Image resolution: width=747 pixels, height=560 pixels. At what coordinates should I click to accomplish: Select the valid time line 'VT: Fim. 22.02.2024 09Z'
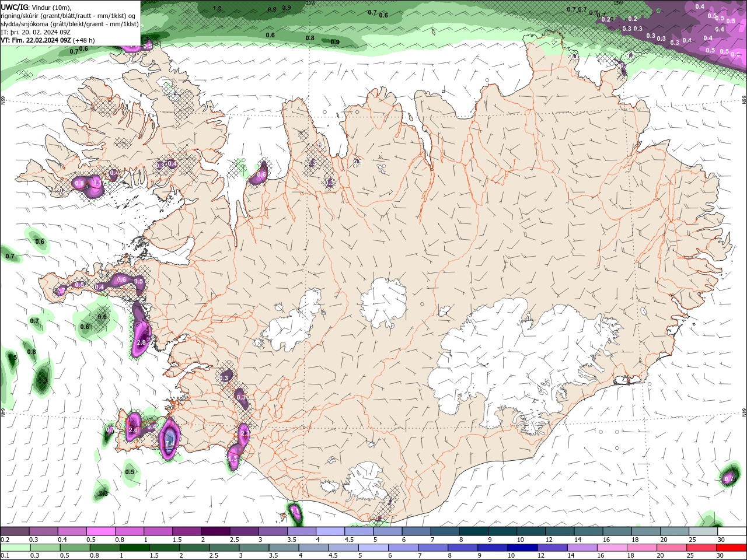36,40
